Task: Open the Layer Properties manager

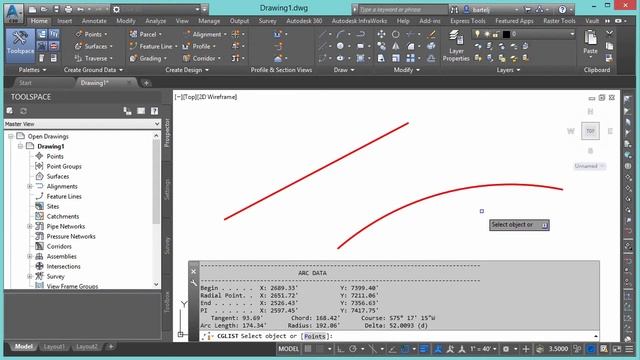Action: [x=456, y=46]
